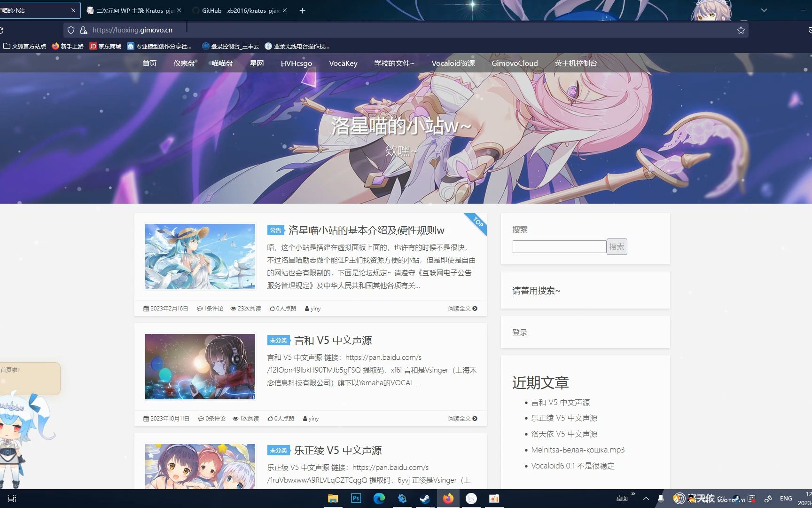Go to 首页 in site navigation
Screen dimensions: 812x508
point(149,63)
